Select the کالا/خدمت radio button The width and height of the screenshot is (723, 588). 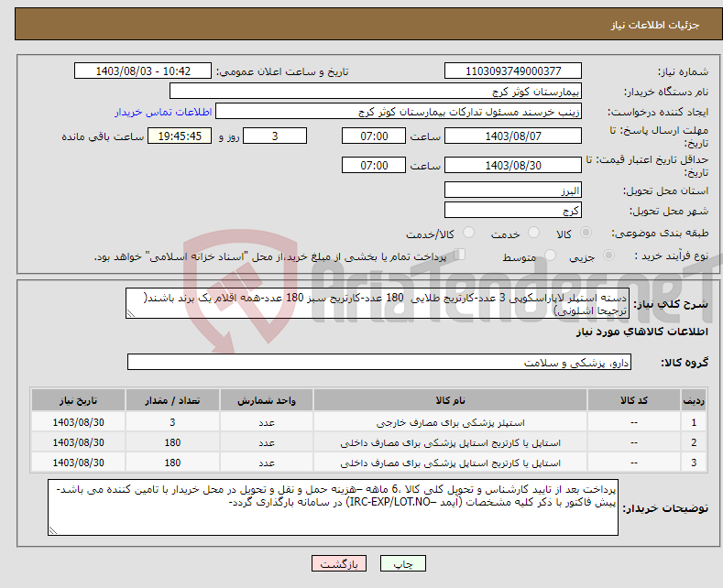click(468, 233)
